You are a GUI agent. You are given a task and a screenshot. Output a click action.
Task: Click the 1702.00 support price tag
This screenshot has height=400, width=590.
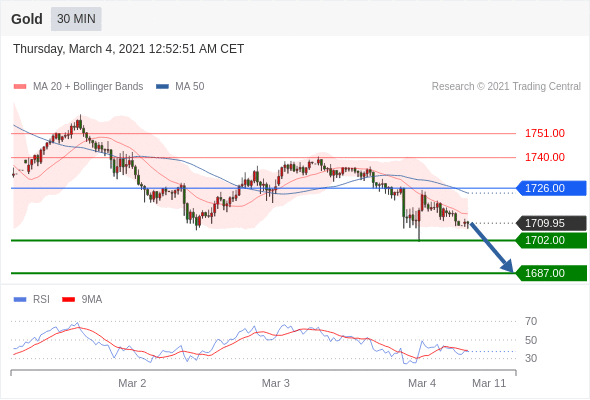coord(551,240)
